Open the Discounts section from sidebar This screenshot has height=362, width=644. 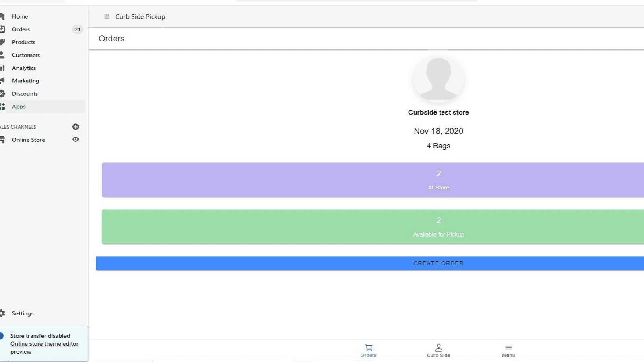tap(25, 93)
